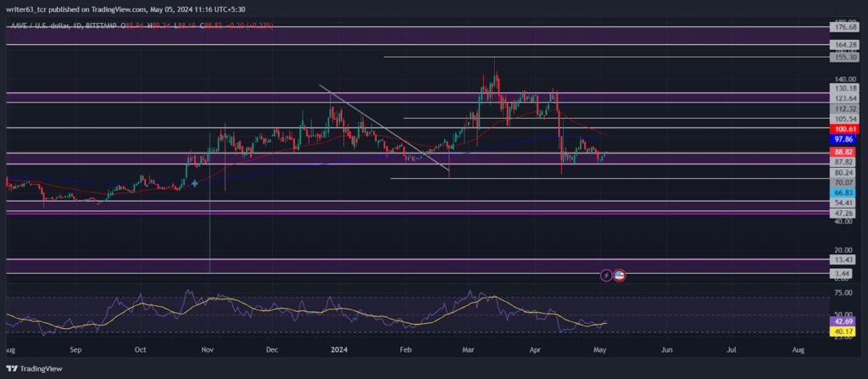Select the descending white trendline drawing
The width and height of the screenshot is (868, 379).
(383, 127)
